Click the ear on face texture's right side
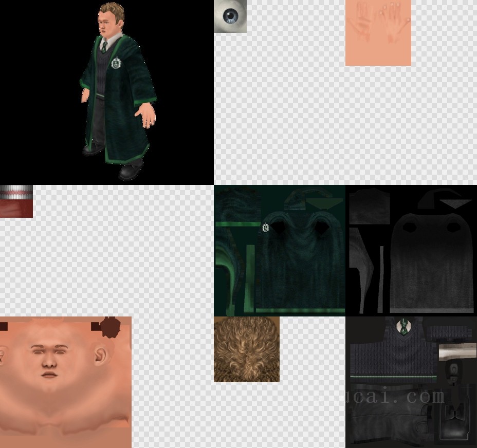The width and height of the screenshot is (477, 448). coord(100,355)
